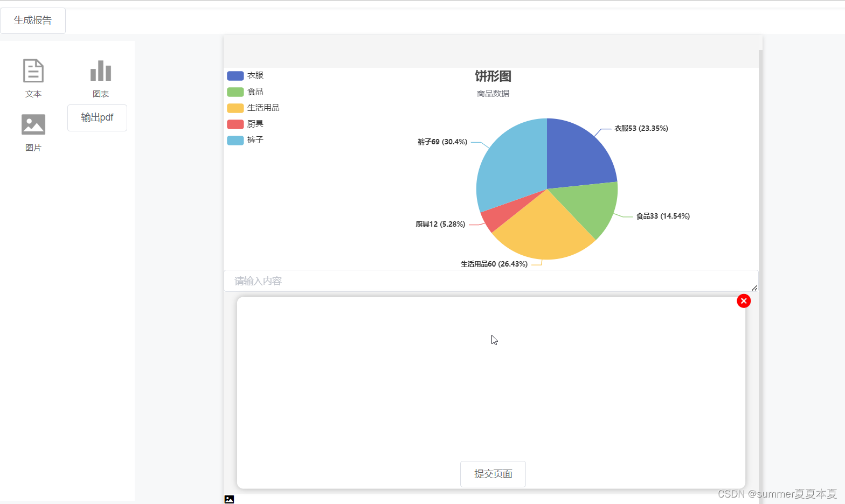This screenshot has width=845, height=504.
Task: Toggle the 裤子 legend entry
Action: pyautogui.click(x=246, y=140)
